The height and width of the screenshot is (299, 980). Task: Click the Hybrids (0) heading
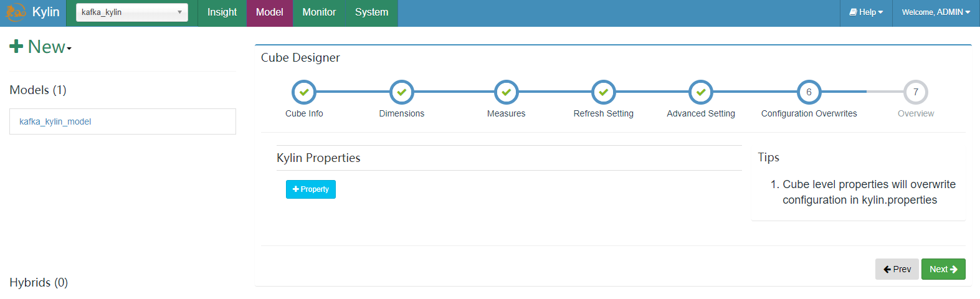click(39, 283)
